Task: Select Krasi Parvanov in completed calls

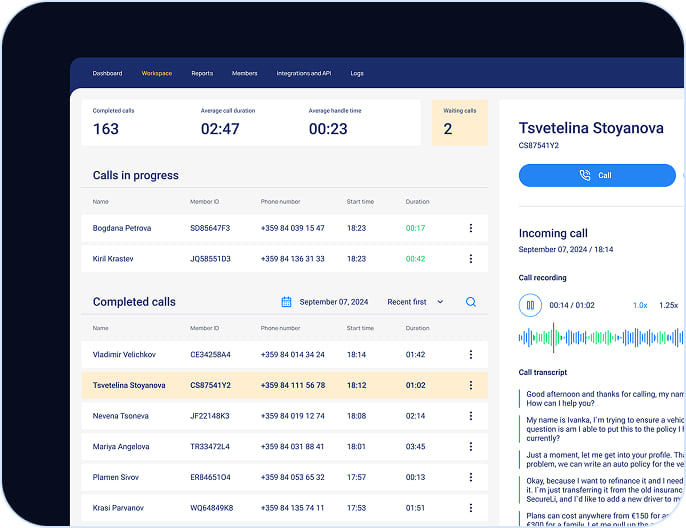Action: click(118, 507)
